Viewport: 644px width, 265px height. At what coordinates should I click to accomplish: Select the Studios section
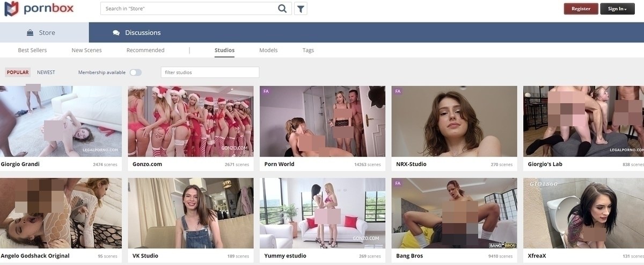tap(224, 50)
